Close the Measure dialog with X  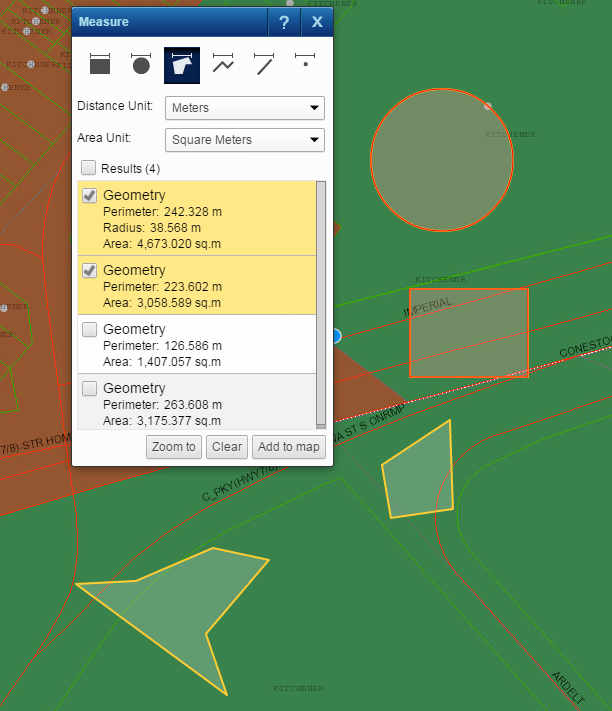pyautogui.click(x=317, y=22)
